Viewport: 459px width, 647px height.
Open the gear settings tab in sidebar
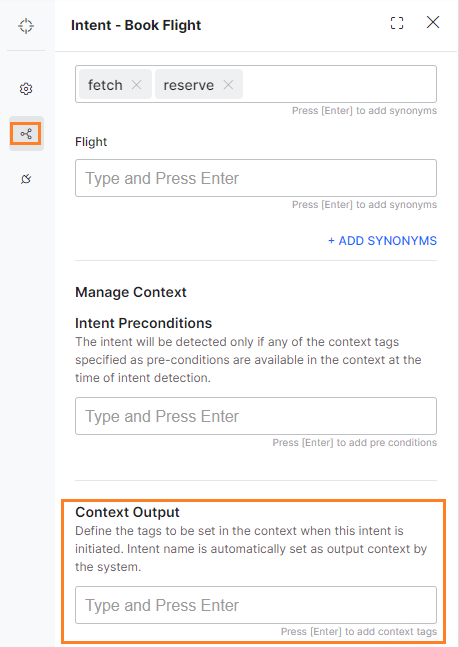click(x=26, y=89)
